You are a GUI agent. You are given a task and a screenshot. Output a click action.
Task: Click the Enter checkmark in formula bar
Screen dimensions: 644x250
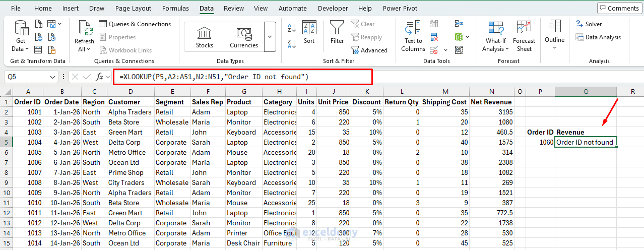click(88, 77)
